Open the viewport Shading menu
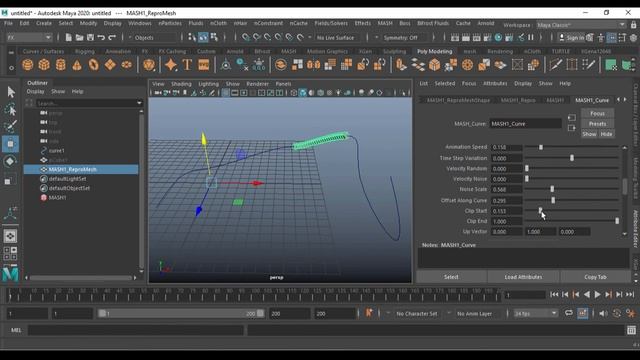 click(181, 84)
